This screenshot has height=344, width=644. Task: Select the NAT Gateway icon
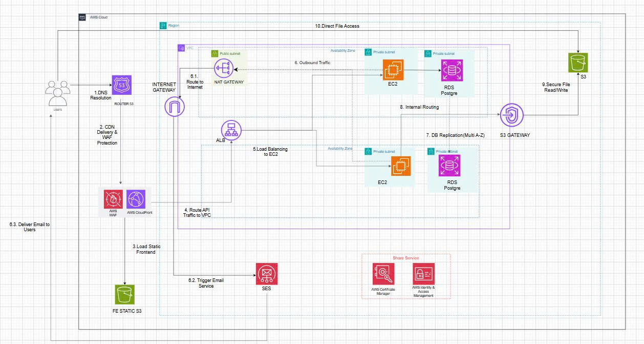(224, 69)
